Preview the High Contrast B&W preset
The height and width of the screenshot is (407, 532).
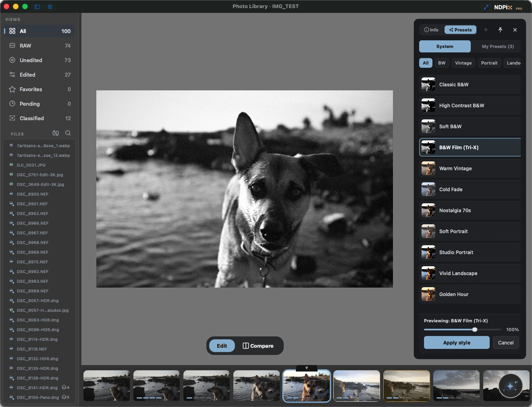point(470,106)
